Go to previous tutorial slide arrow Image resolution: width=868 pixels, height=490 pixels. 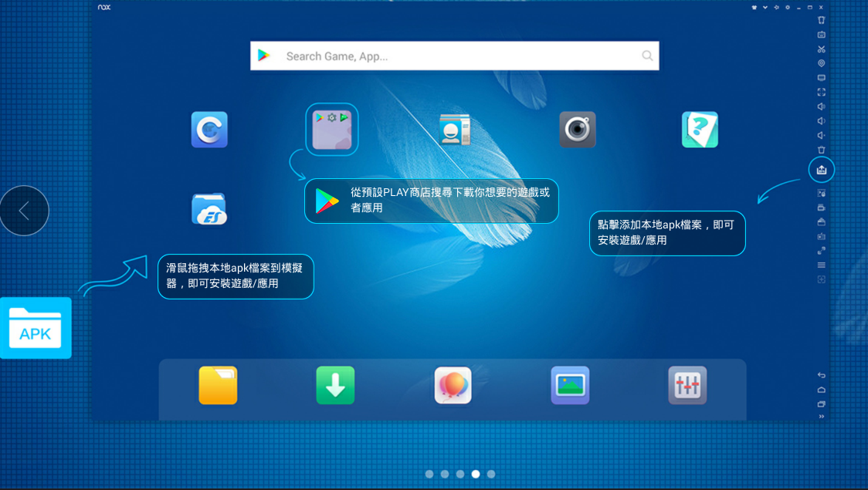[x=25, y=211]
